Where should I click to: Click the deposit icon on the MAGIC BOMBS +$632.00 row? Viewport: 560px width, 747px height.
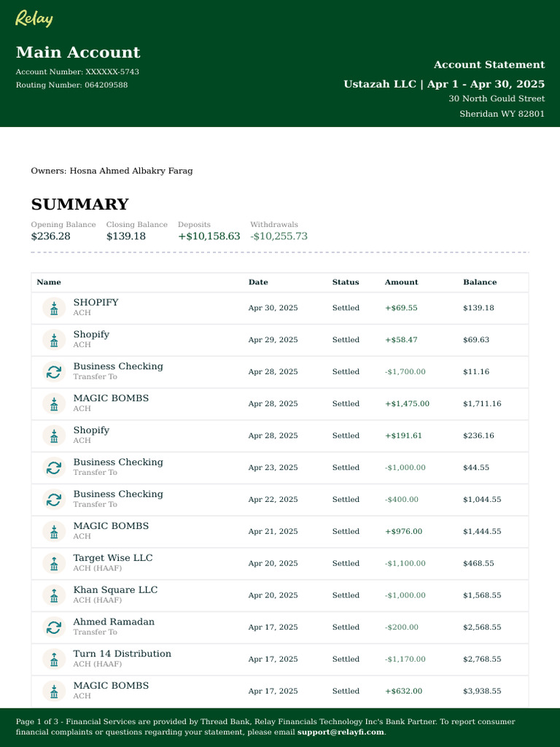pos(54,692)
